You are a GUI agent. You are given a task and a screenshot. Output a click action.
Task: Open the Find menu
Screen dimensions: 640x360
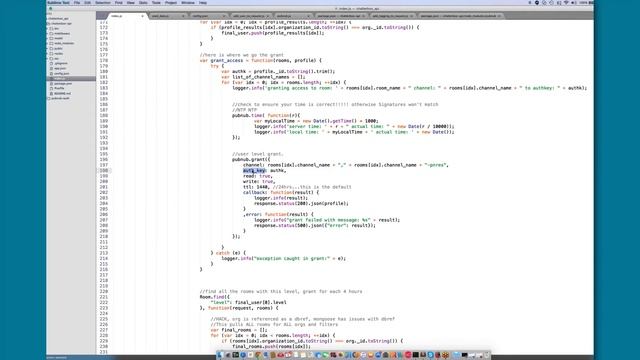coord(118,2)
